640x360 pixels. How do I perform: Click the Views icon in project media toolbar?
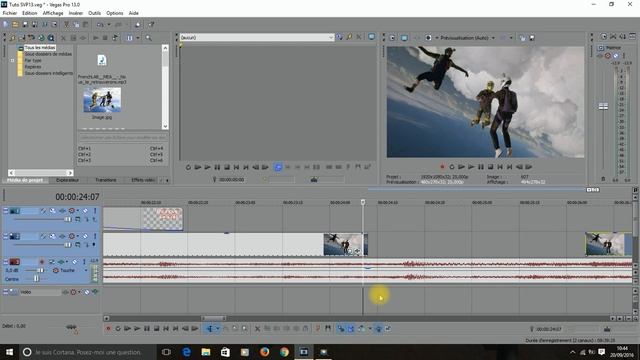[130, 38]
